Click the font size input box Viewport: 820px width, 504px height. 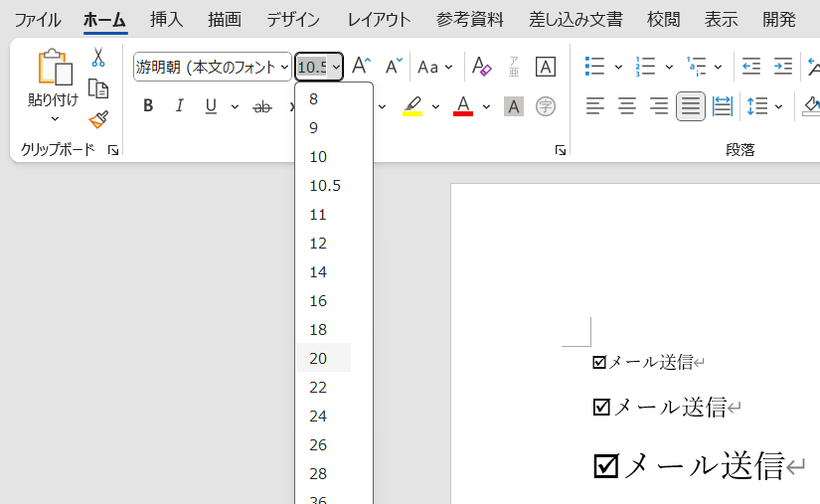pyautogui.click(x=312, y=67)
